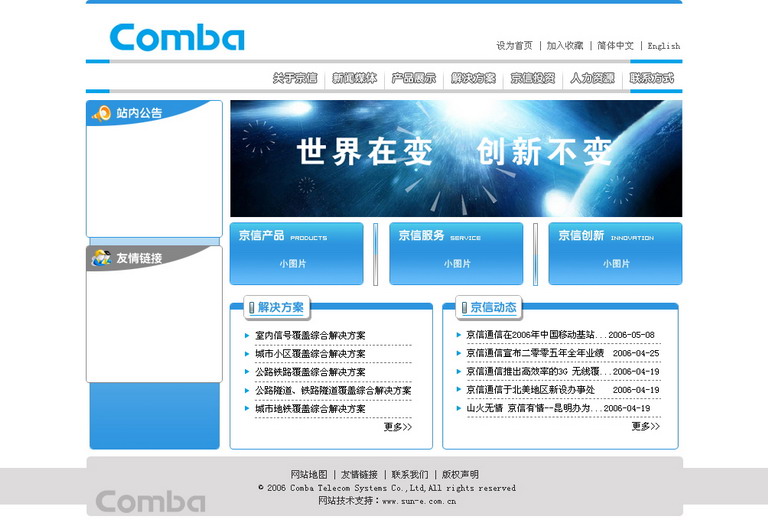This screenshot has width=768, height=520.
Task: Switch language to English
Action: click(664, 46)
